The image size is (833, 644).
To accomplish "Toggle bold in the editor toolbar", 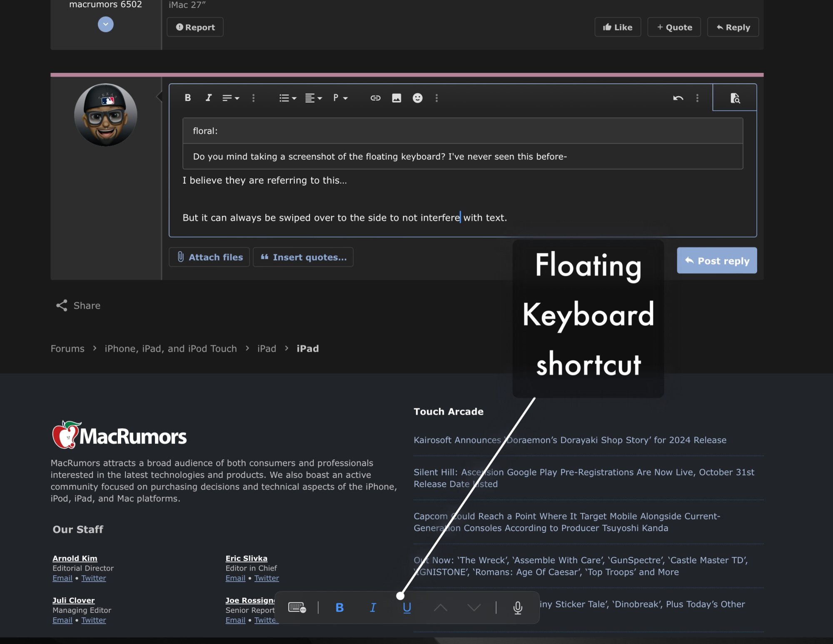I will point(188,97).
